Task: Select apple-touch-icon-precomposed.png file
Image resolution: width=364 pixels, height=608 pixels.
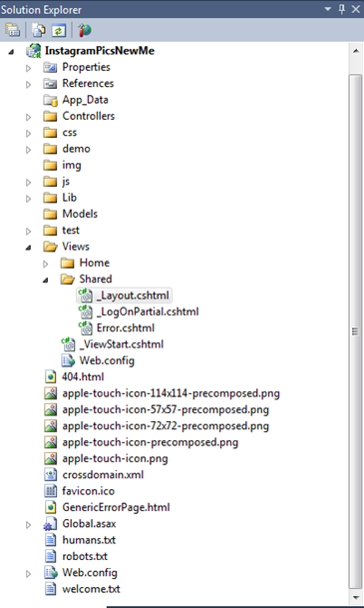Action: click(x=150, y=442)
